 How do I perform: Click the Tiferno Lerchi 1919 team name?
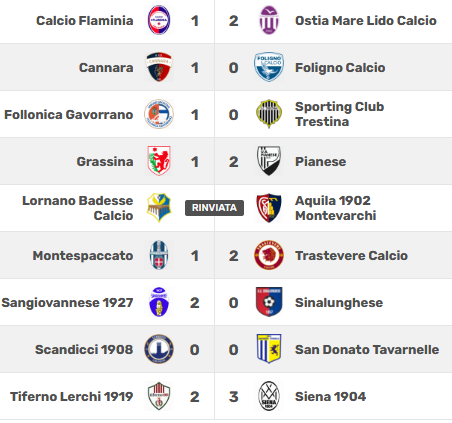72,397
